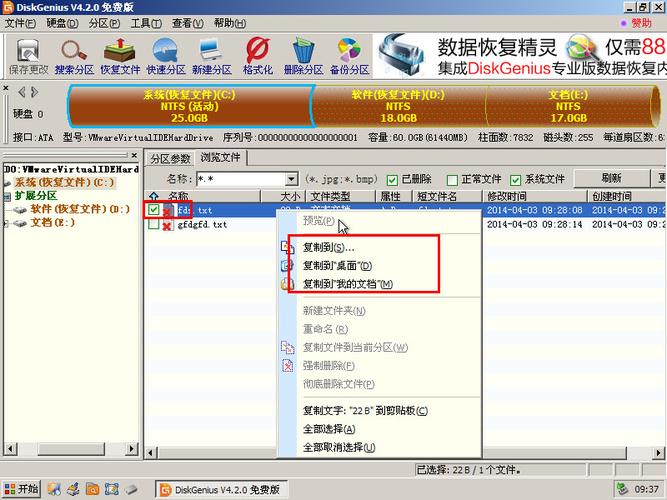Screen dimensions: 667x500
Task: Select 文档 (E:) in the partition tree
Action: click(x=52, y=222)
